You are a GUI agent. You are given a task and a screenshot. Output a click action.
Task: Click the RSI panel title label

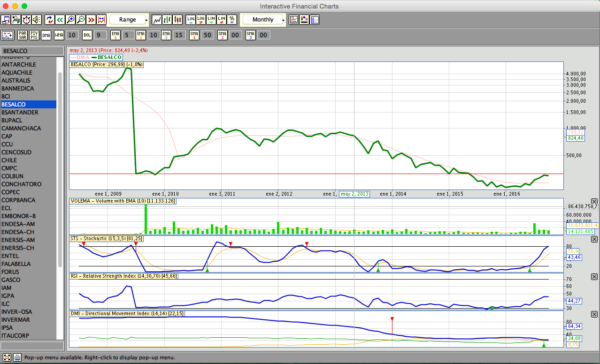[124, 276]
